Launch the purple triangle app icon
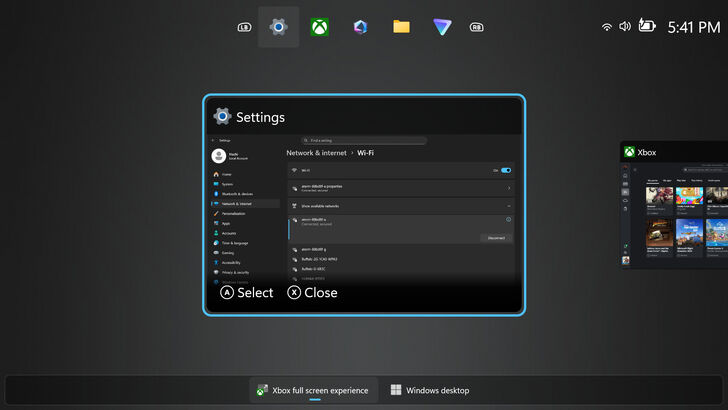 click(x=442, y=27)
